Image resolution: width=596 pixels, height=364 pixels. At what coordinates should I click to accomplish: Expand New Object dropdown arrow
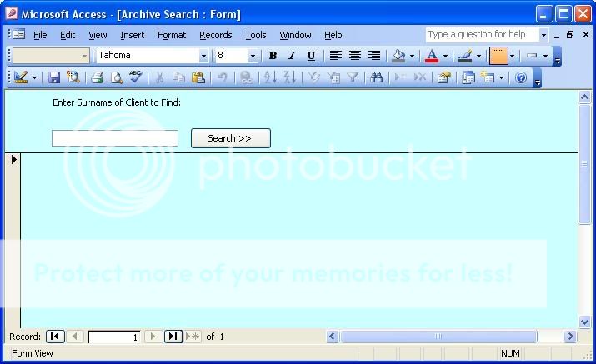(x=501, y=78)
